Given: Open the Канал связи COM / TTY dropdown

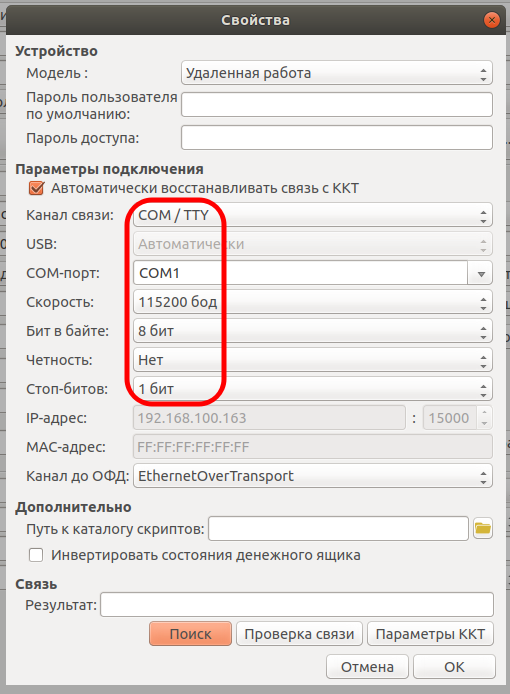Looking at the screenshot, I should (x=313, y=215).
